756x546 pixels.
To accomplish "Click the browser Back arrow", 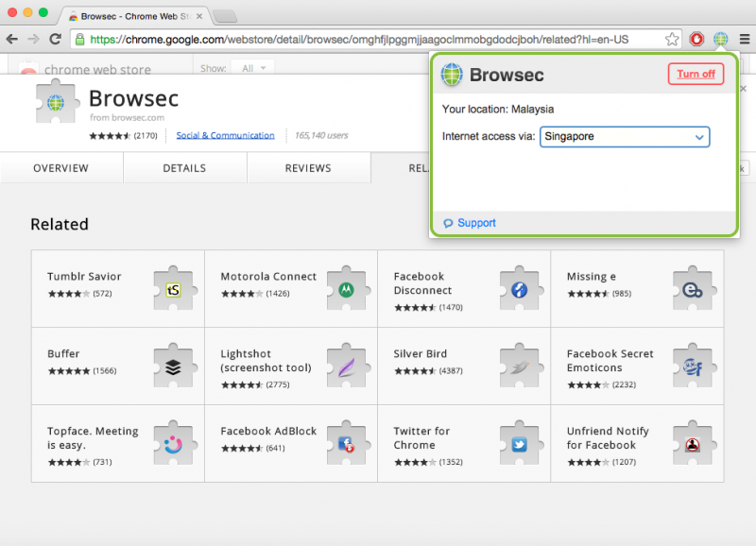I will tap(12, 39).
